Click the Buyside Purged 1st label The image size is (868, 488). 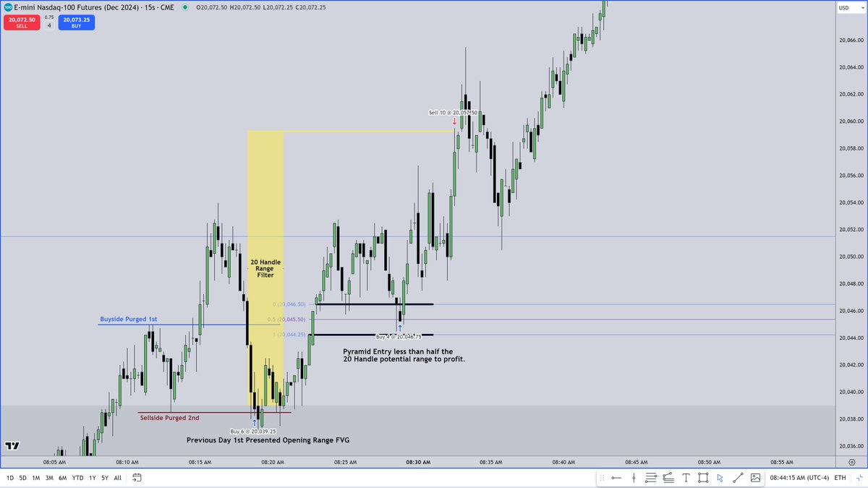129,319
